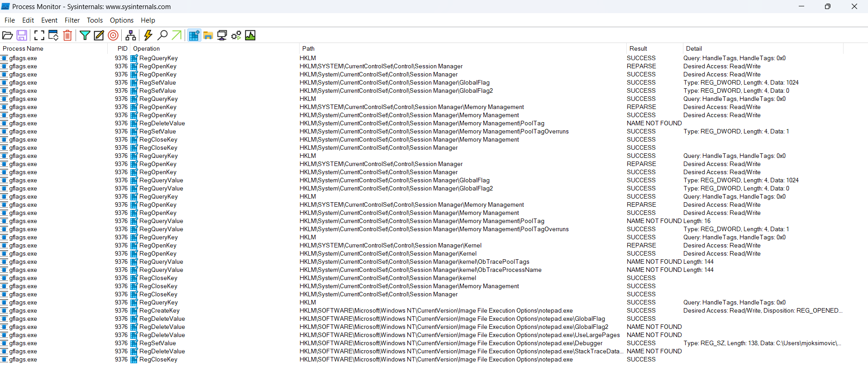Toggle Show Registry Activity icon

194,35
